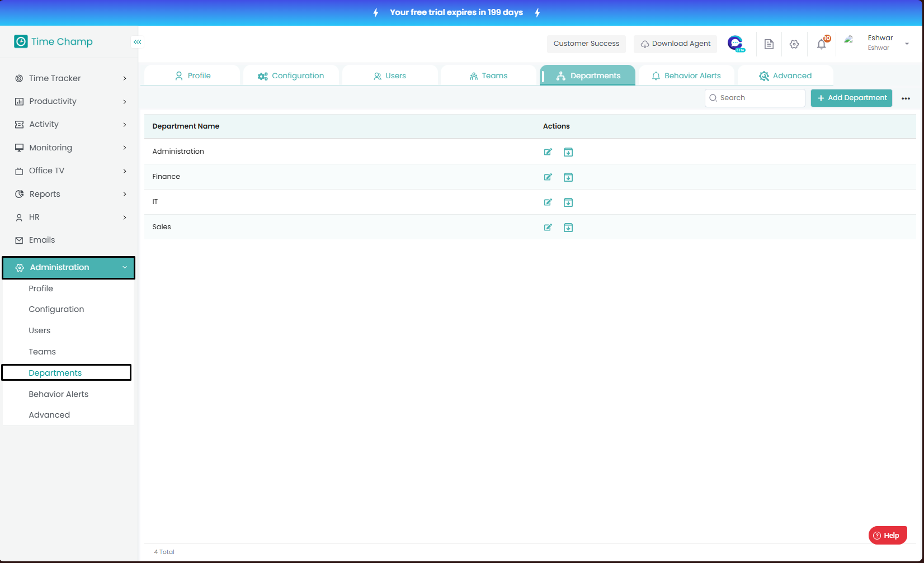Open settings gear in top header
The image size is (924, 563).
click(x=794, y=44)
